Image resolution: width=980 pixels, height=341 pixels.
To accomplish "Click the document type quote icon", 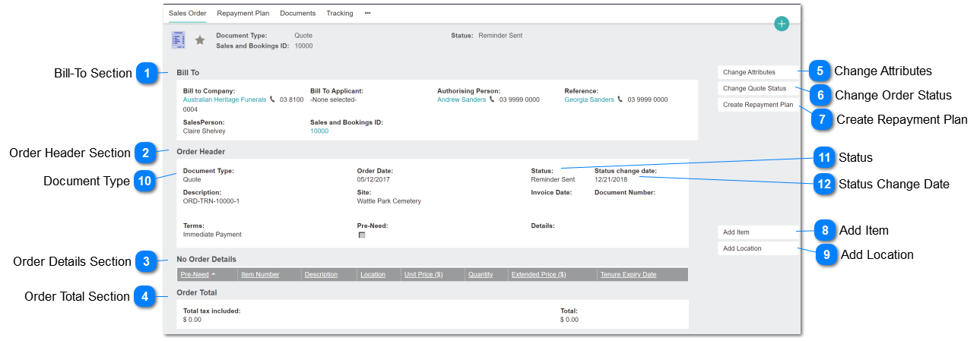I will 178,40.
